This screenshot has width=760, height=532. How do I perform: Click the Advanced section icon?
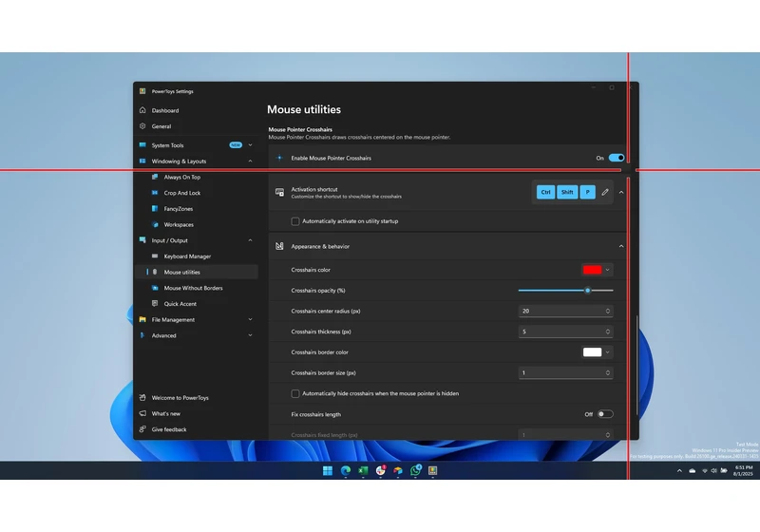pyautogui.click(x=142, y=335)
